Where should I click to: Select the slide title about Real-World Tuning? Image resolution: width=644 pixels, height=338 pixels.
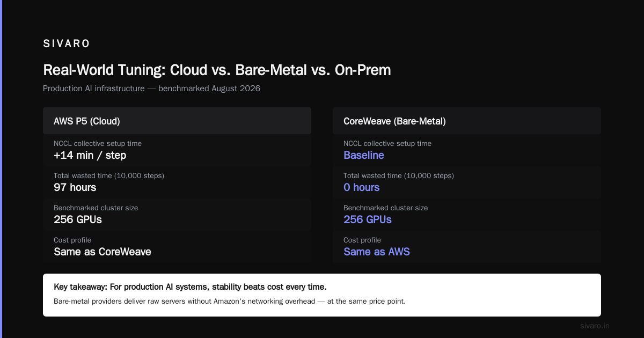[x=217, y=70]
